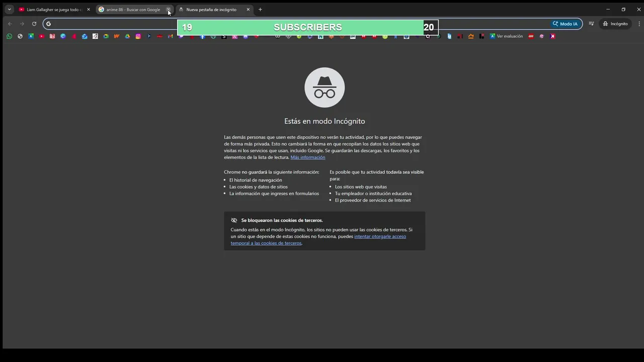Click the Modo IA button
Screen dimensions: 644x362
click(565, 24)
